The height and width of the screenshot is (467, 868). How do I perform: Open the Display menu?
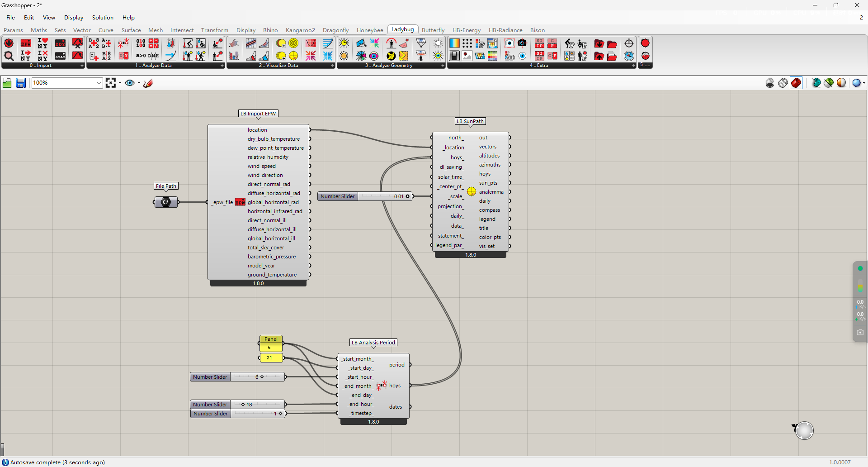click(74, 18)
